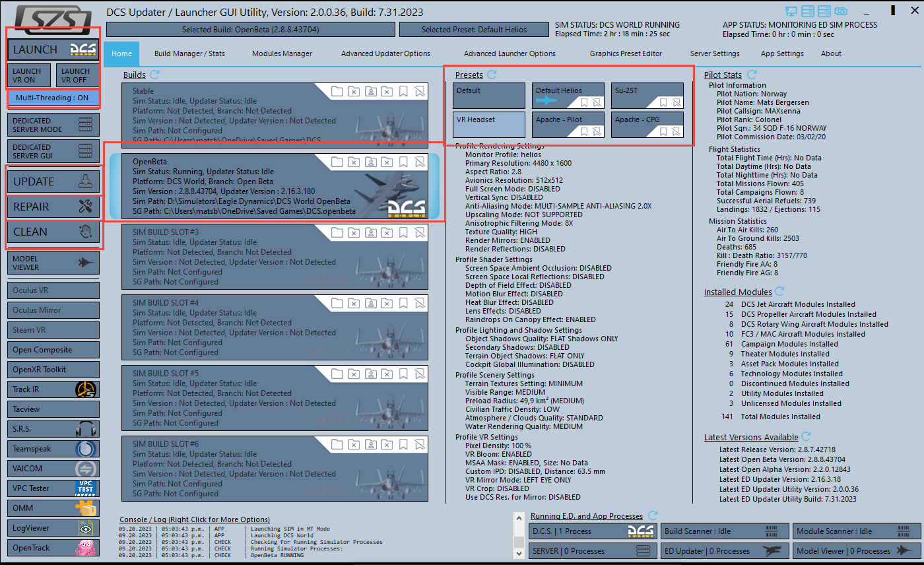Click the UPDATE button
924x565 pixels.
point(53,182)
